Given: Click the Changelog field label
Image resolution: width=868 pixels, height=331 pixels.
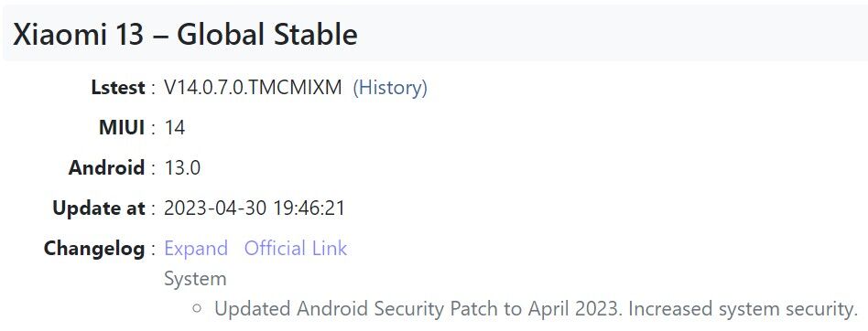Looking at the screenshot, I should click(x=94, y=248).
